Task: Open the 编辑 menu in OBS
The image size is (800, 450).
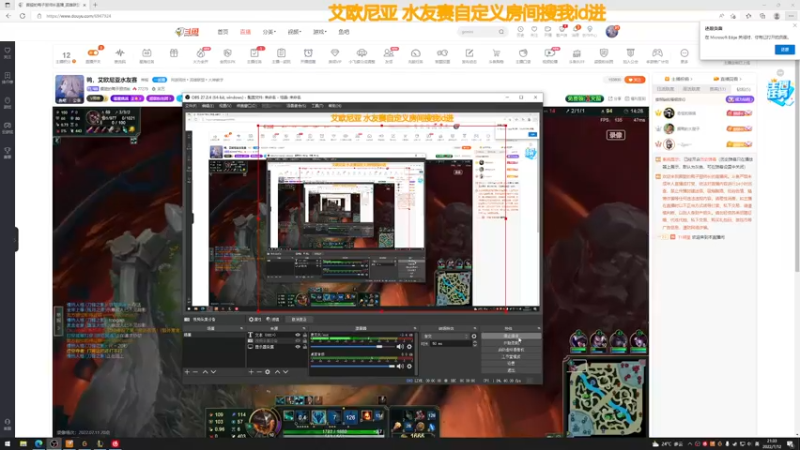Action: coord(208,106)
